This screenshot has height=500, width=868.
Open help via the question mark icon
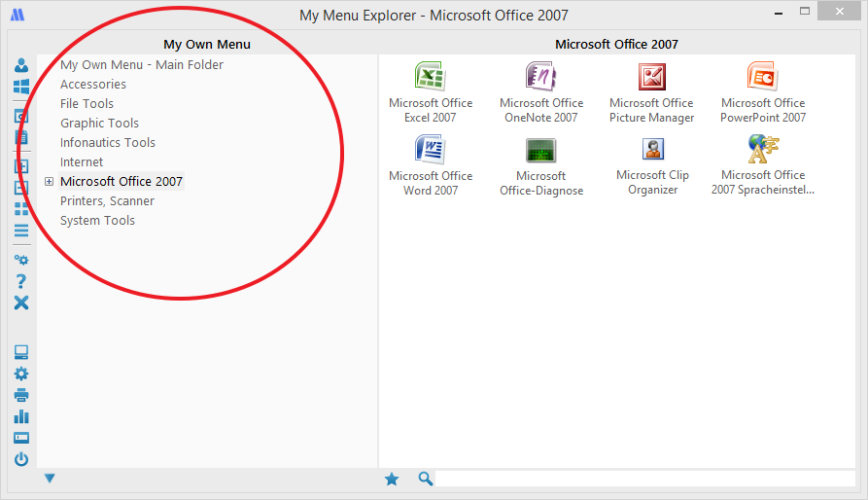pos(21,281)
